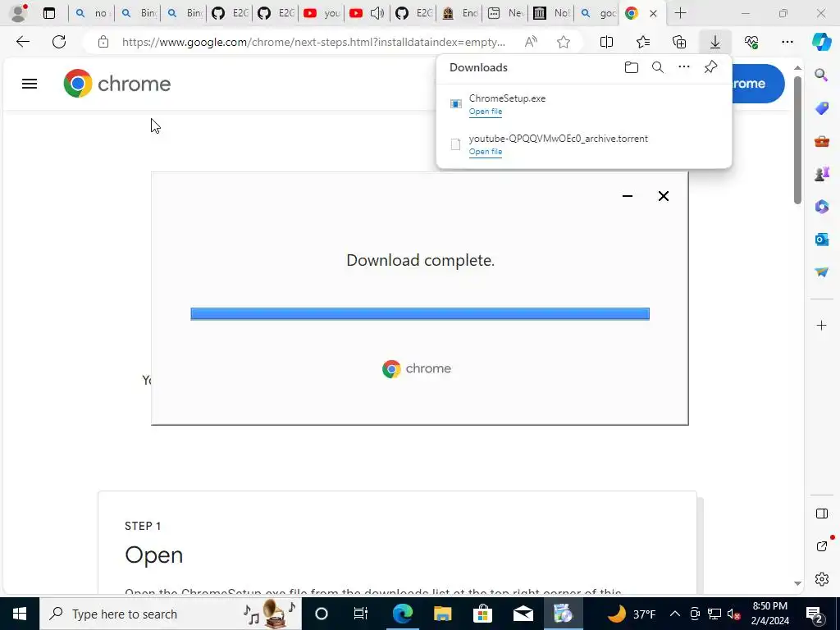Add a sidebar app with plus
Screen dimensions: 840x630
[821, 325]
